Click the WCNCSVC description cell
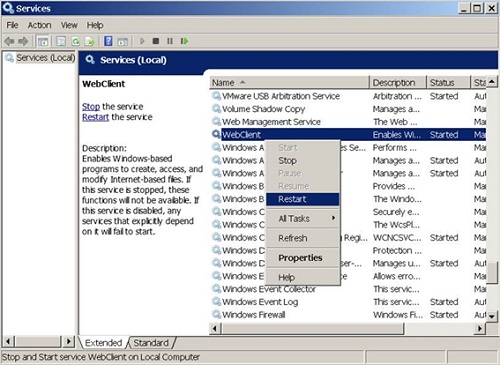500x365 pixels. 397,238
